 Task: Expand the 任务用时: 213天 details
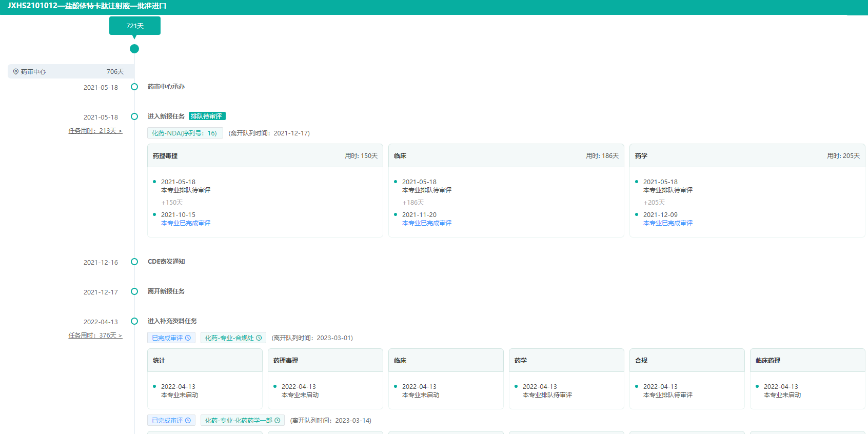click(95, 131)
